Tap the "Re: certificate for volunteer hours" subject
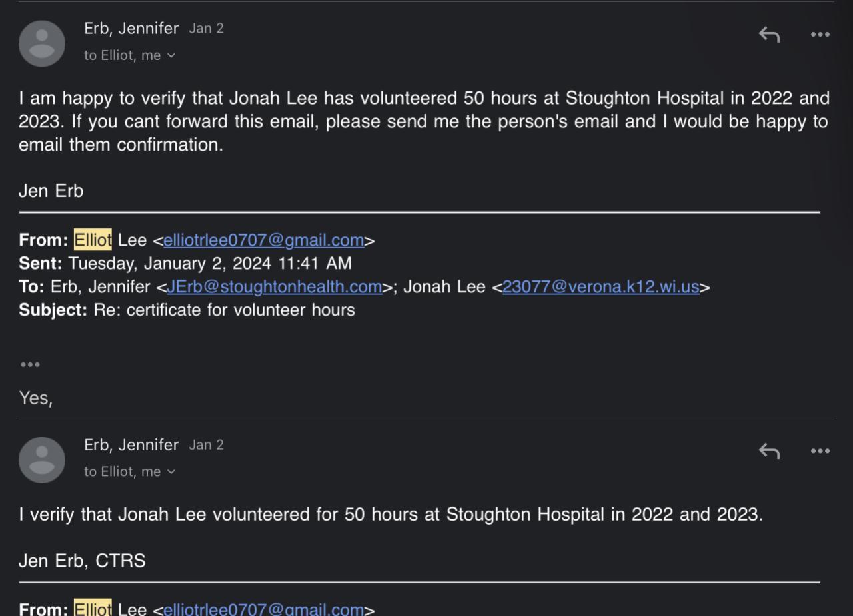The image size is (853, 616). tap(224, 310)
